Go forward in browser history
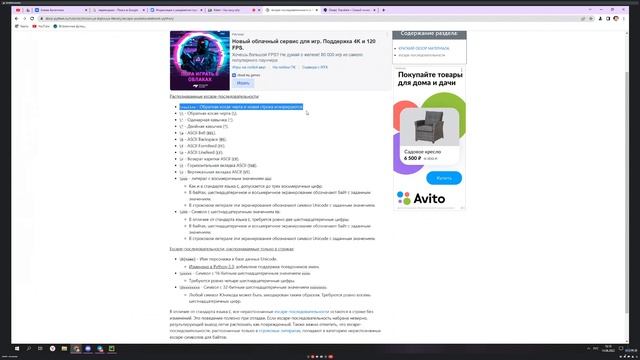Screen dimensions: 640x360 pyautogui.click(x=24, y=18)
